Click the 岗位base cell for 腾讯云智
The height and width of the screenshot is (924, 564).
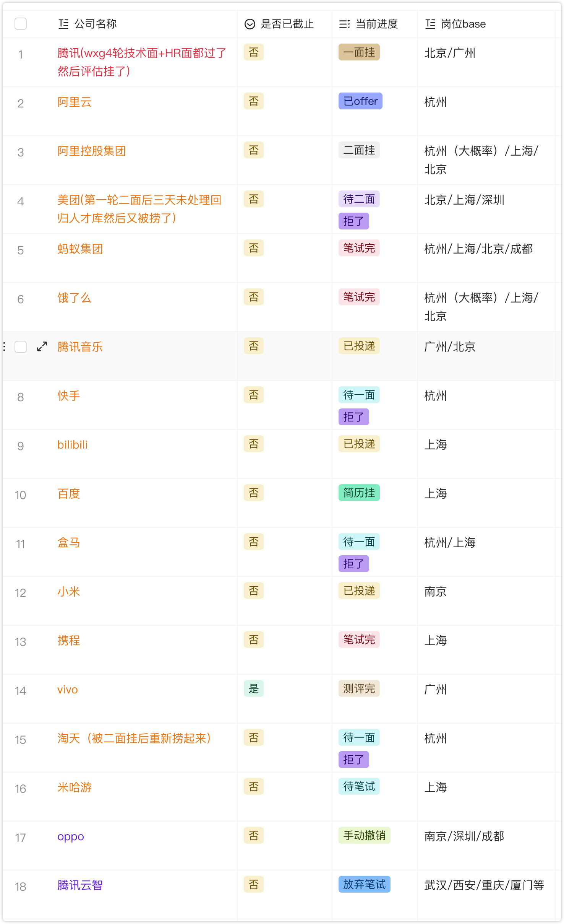pyautogui.click(x=484, y=885)
